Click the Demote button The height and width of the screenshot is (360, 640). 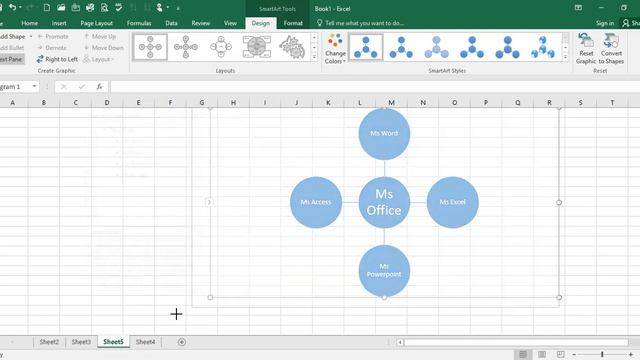[x=52, y=48]
